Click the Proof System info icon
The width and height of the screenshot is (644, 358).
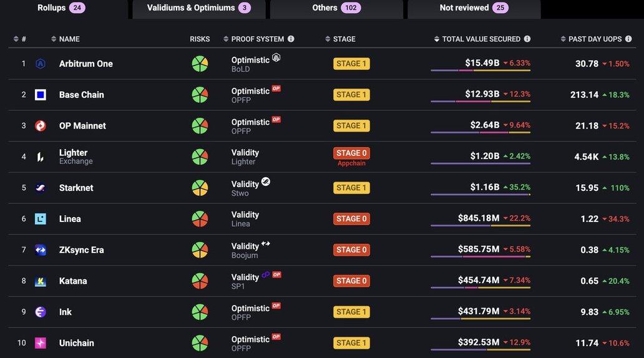[291, 39]
